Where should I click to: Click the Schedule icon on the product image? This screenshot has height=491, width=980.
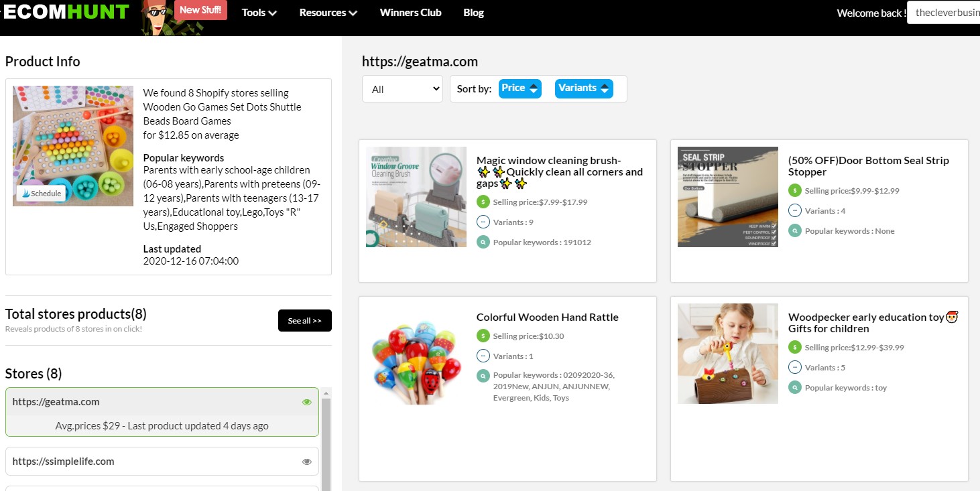coord(40,193)
